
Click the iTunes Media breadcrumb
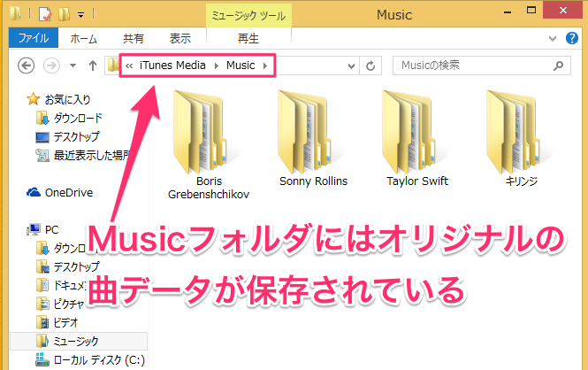tap(172, 66)
